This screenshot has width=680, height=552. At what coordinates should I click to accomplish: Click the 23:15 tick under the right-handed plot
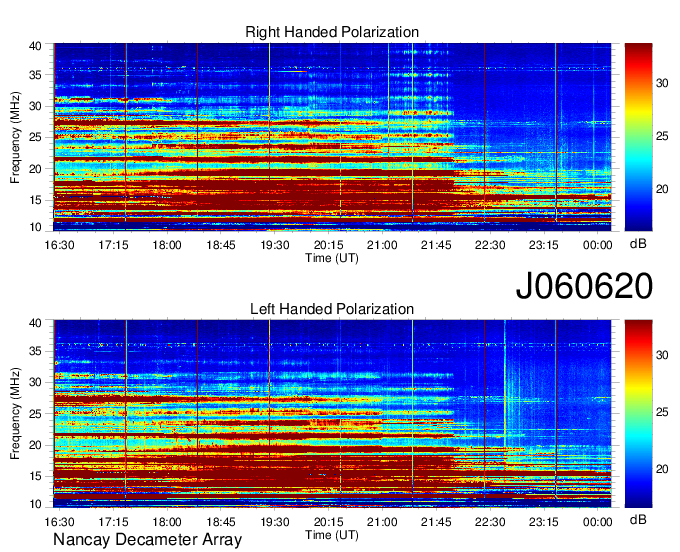point(543,245)
